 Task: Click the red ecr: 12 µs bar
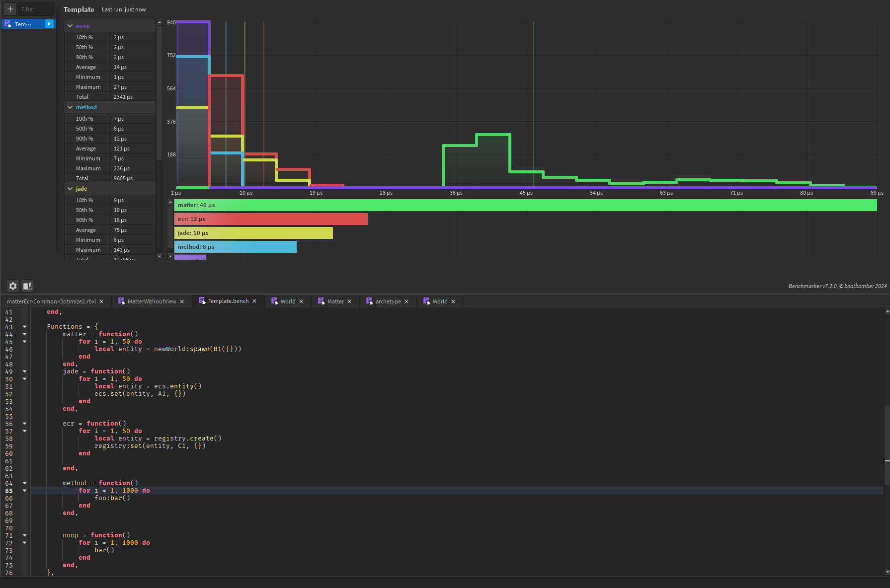[x=271, y=219]
